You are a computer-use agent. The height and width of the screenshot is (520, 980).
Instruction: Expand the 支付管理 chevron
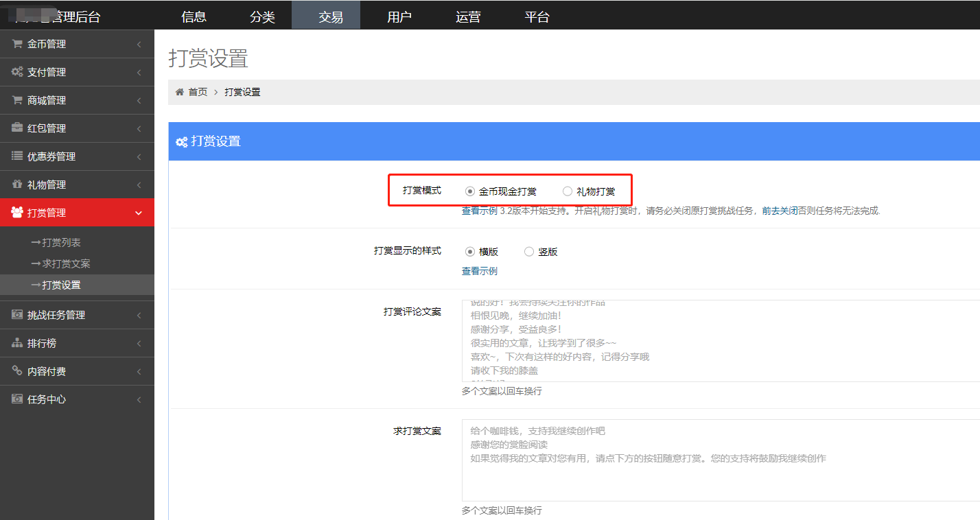point(139,73)
